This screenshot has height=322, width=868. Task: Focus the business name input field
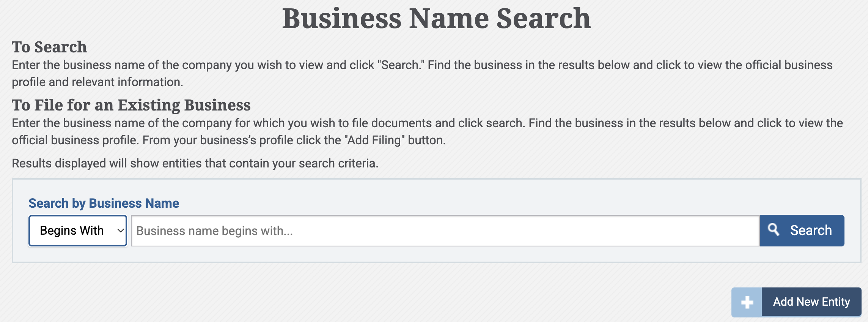click(445, 230)
